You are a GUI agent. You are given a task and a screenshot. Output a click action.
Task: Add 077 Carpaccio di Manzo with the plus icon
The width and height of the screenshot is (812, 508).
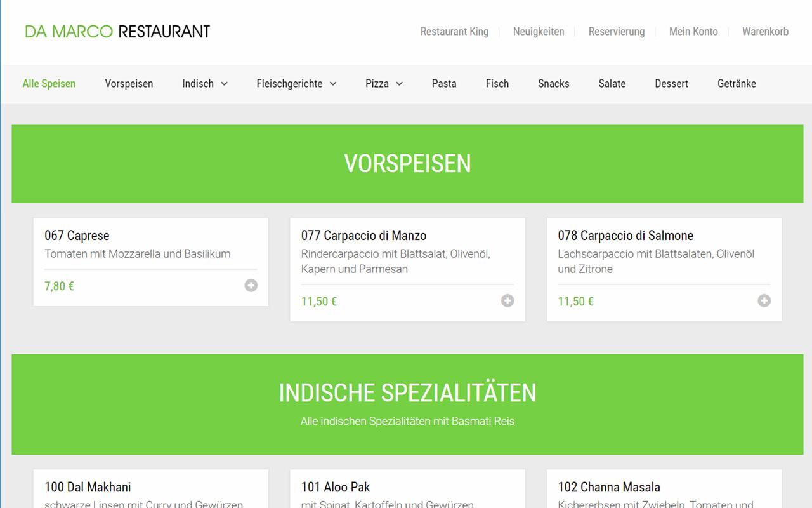507,301
